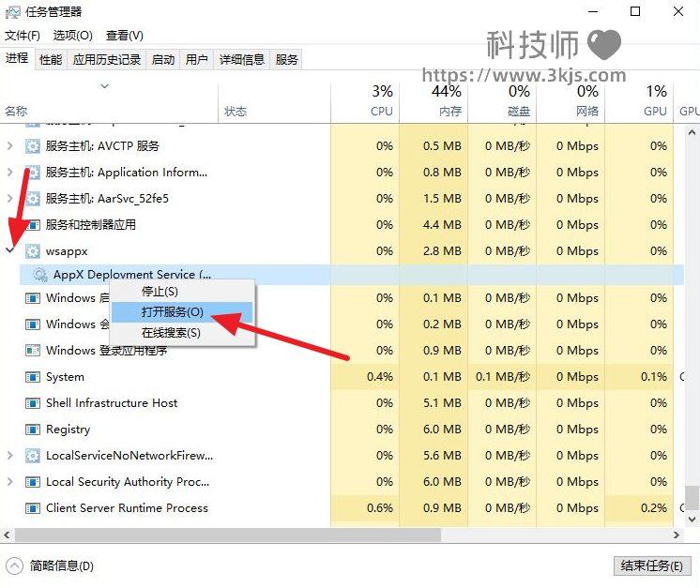
Task: Select the 服务和控制器应用 row
Action: pyautogui.click(x=342, y=225)
